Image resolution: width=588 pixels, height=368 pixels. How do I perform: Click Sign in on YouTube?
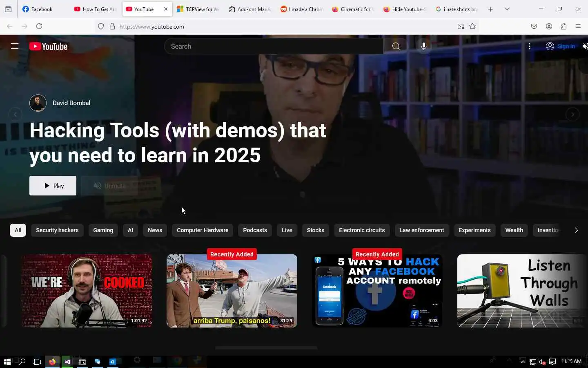[x=560, y=46]
